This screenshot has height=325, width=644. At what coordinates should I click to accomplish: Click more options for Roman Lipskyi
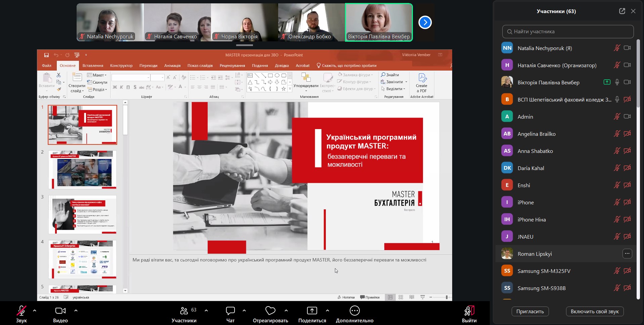pos(627,254)
